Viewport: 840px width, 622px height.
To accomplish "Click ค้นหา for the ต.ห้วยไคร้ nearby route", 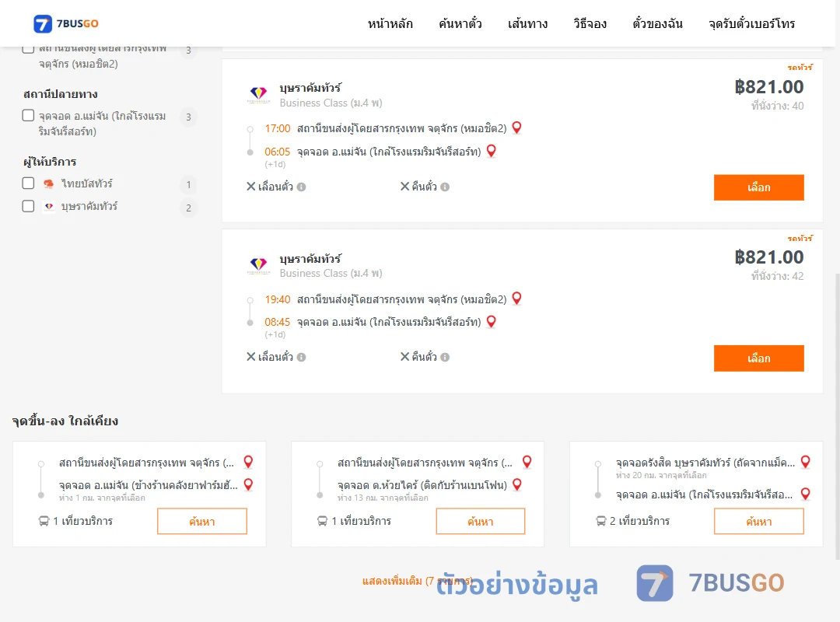I will 481,521.
